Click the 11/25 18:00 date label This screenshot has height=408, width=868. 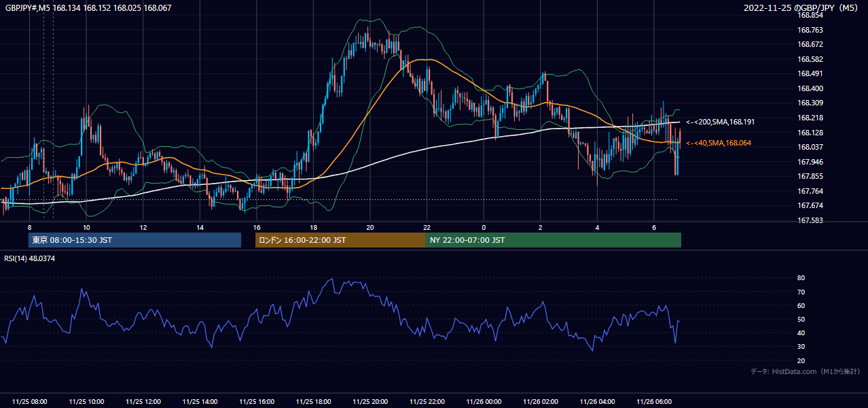[314, 401]
